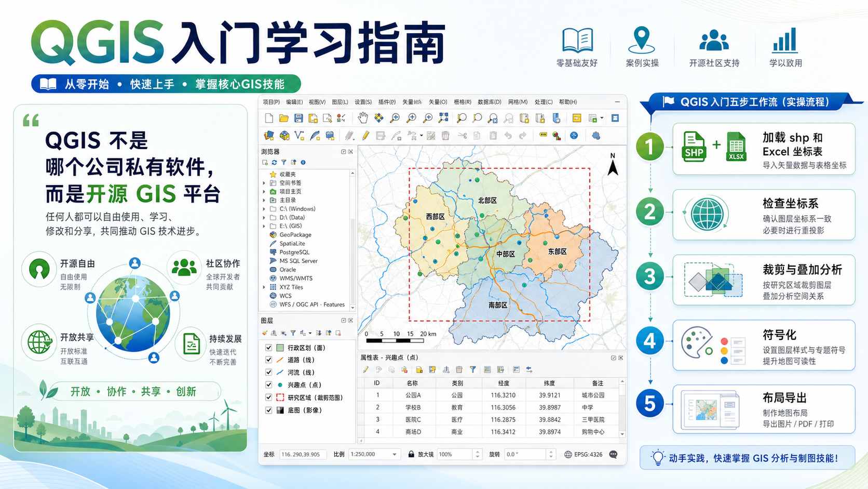This screenshot has width=868, height=489.
Task: Click the blue funnel filter in attribute table toolbar
Action: [x=473, y=369]
